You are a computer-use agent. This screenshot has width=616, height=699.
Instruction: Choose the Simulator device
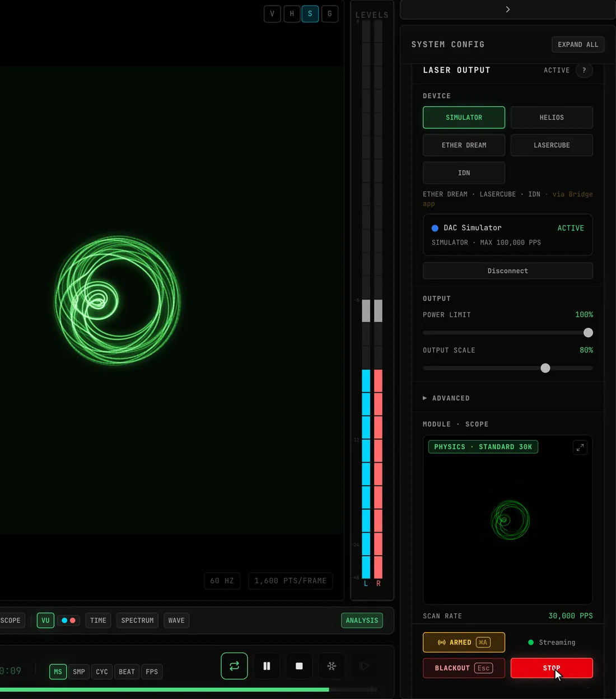[464, 118]
